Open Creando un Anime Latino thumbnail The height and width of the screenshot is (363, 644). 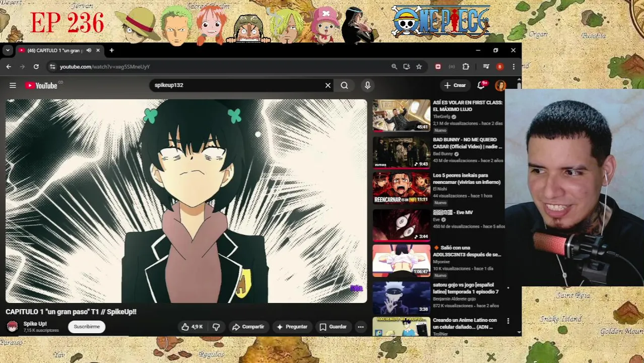click(x=401, y=326)
